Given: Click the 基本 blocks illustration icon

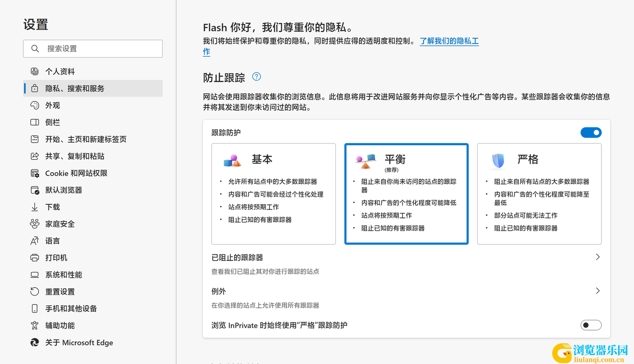Looking at the screenshot, I should [232, 161].
